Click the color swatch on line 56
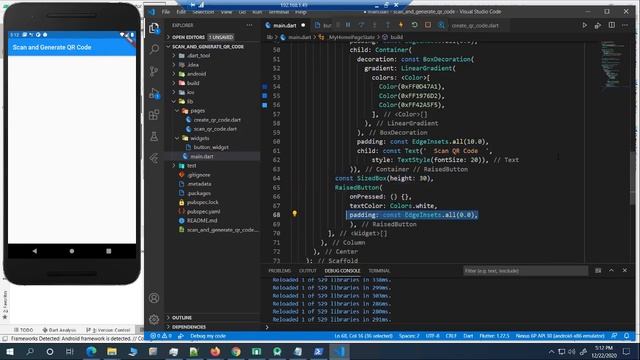Screen dimensions: 640x360 tap(264, 105)
